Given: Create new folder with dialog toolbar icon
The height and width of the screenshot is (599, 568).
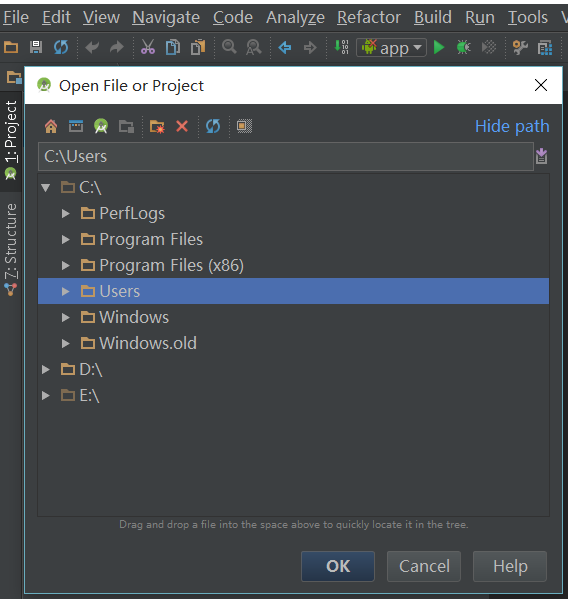Looking at the screenshot, I should click(x=157, y=126).
